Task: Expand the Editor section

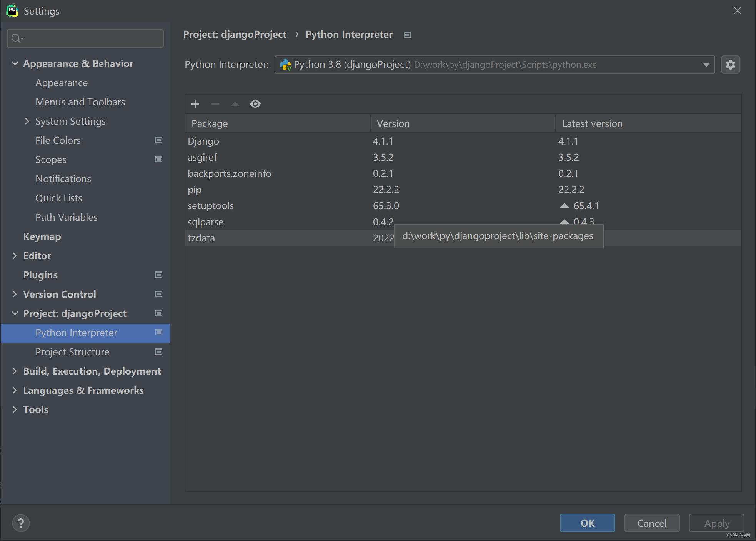Action: (x=15, y=256)
